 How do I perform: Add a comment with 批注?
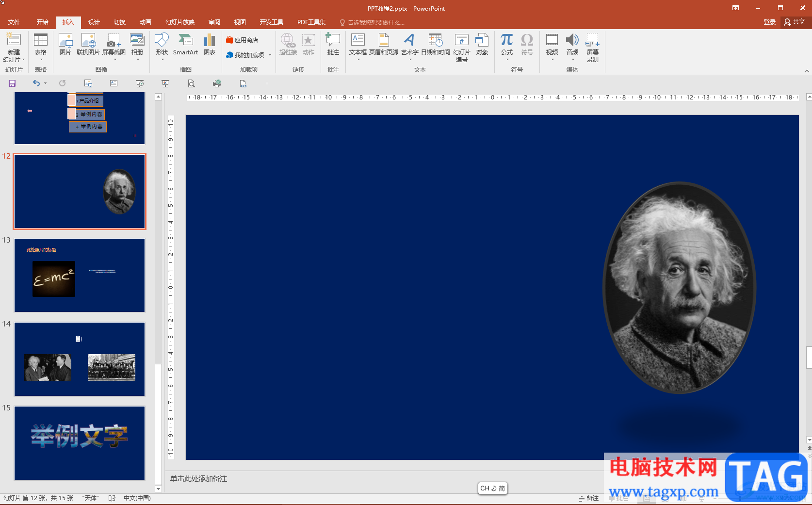pyautogui.click(x=333, y=45)
